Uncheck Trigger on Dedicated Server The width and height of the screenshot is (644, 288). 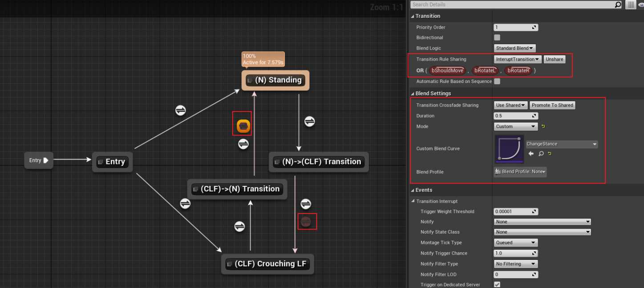coord(497,284)
